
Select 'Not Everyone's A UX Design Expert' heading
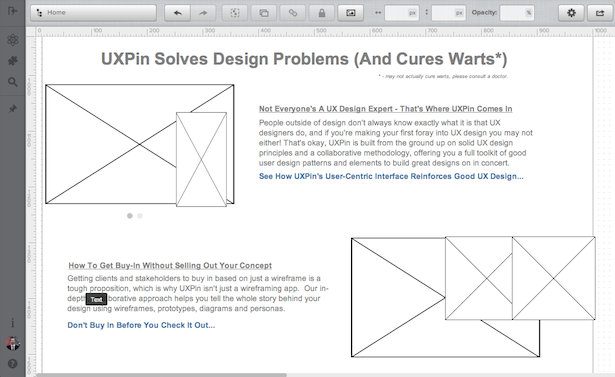[386, 109]
